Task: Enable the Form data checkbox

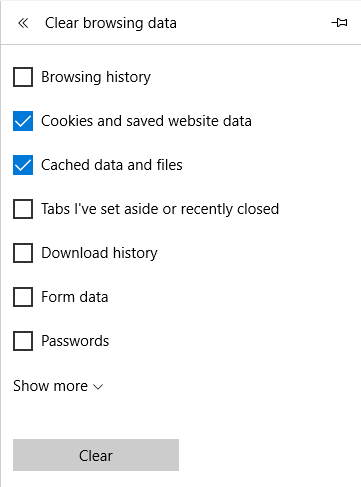Action: (x=23, y=297)
